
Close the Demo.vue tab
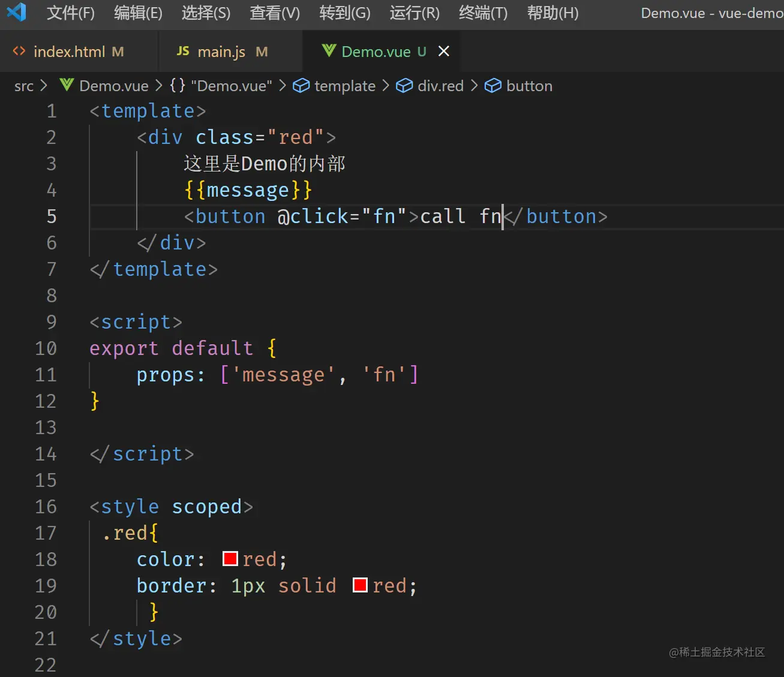point(444,52)
